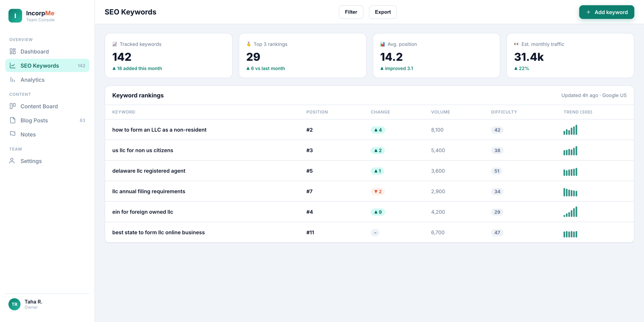Screen dimensions: 644x322
Task: Click the TREND (30D) column header
Action: 578,112
